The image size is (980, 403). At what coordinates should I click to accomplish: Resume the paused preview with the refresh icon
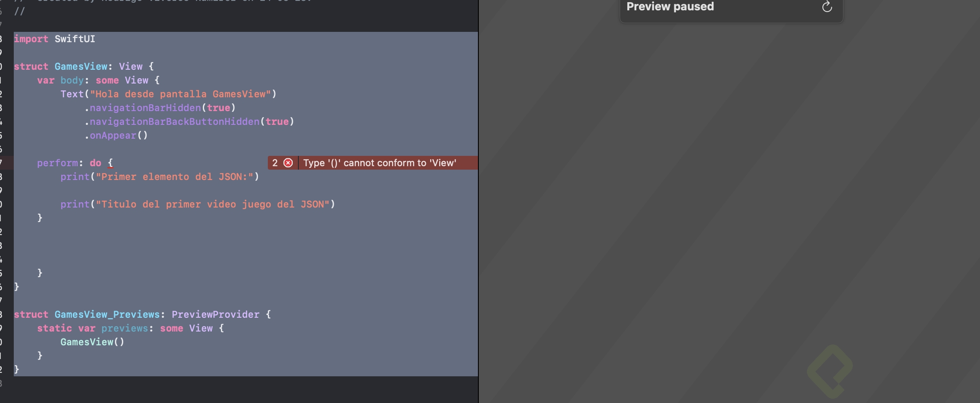tap(827, 7)
